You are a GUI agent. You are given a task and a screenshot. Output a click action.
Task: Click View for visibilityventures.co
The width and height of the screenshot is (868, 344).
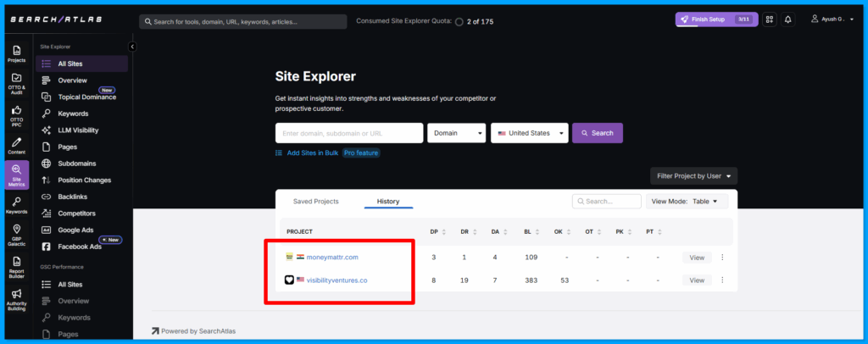pyautogui.click(x=697, y=280)
